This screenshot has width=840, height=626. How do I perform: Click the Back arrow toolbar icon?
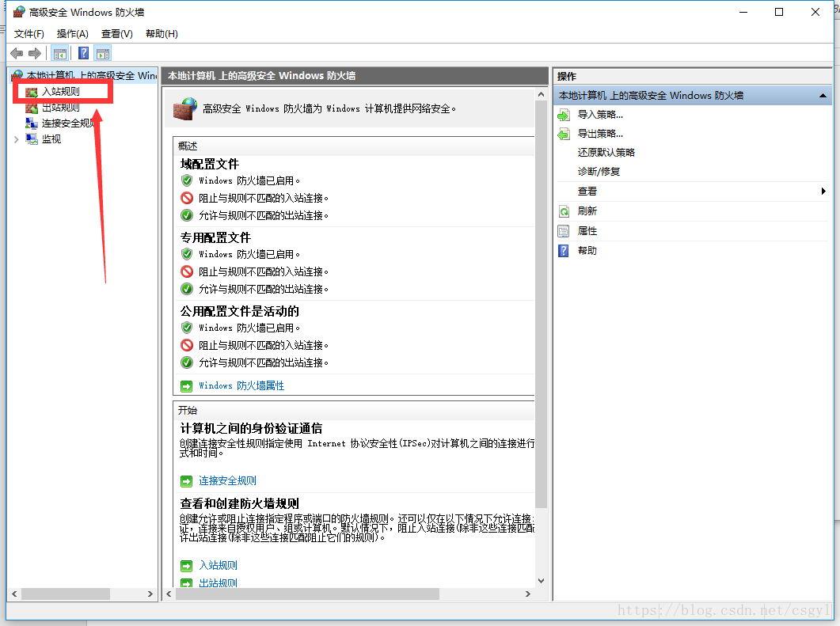tap(17, 54)
